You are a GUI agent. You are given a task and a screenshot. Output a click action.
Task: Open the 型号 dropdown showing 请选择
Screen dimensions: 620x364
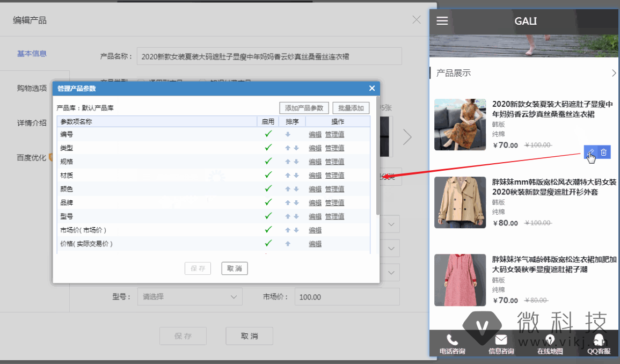click(189, 297)
